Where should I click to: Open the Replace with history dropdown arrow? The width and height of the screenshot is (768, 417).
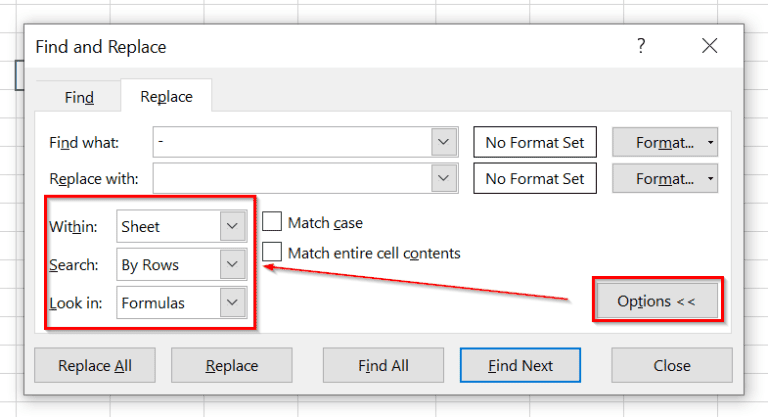click(x=444, y=178)
